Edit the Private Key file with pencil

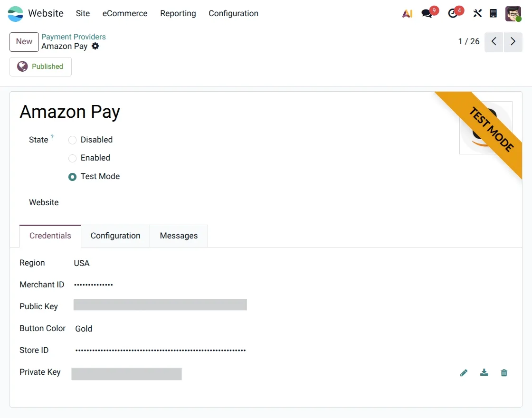[x=464, y=373]
